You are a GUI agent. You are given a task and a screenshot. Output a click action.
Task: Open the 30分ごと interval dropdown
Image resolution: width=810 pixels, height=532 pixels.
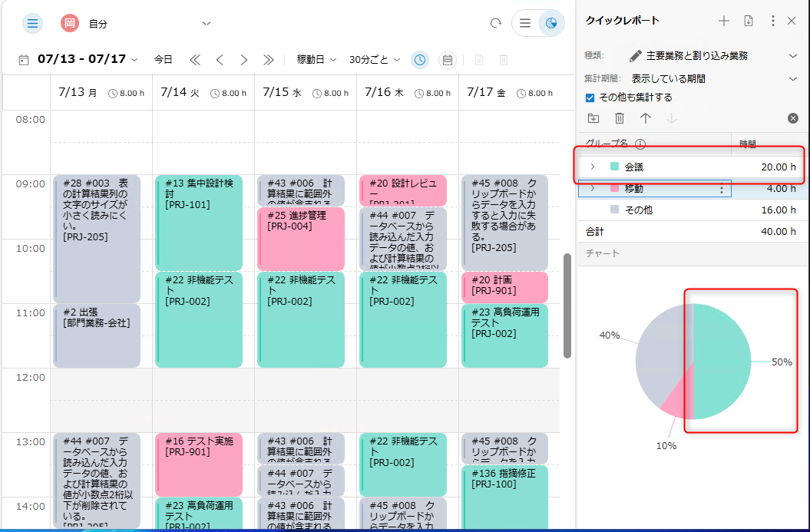pyautogui.click(x=375, y=60)
